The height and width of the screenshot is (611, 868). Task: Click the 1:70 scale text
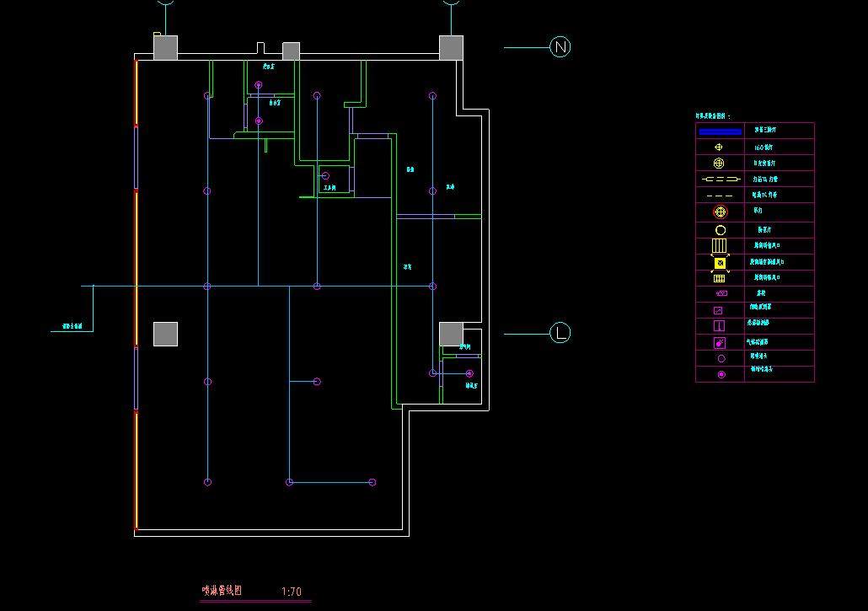tap(291, 592)
